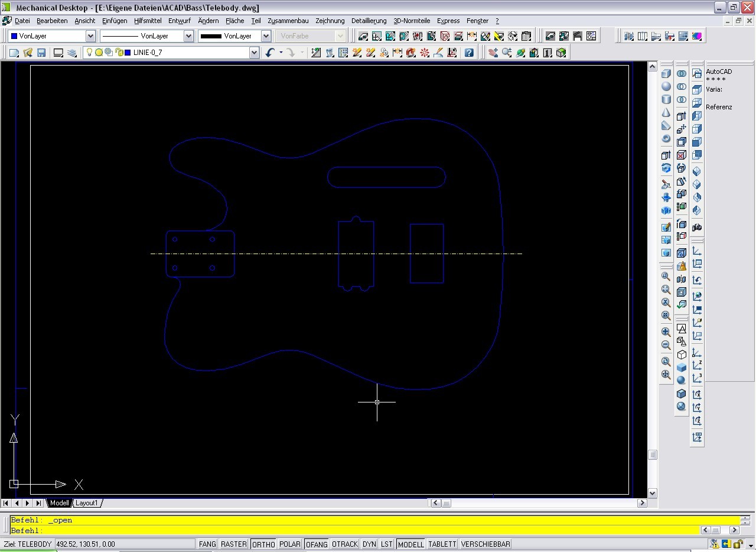Click the vertical scrollbar thumb
The image size is (756, 552).
pyautogui.click(x=653, y=455)
